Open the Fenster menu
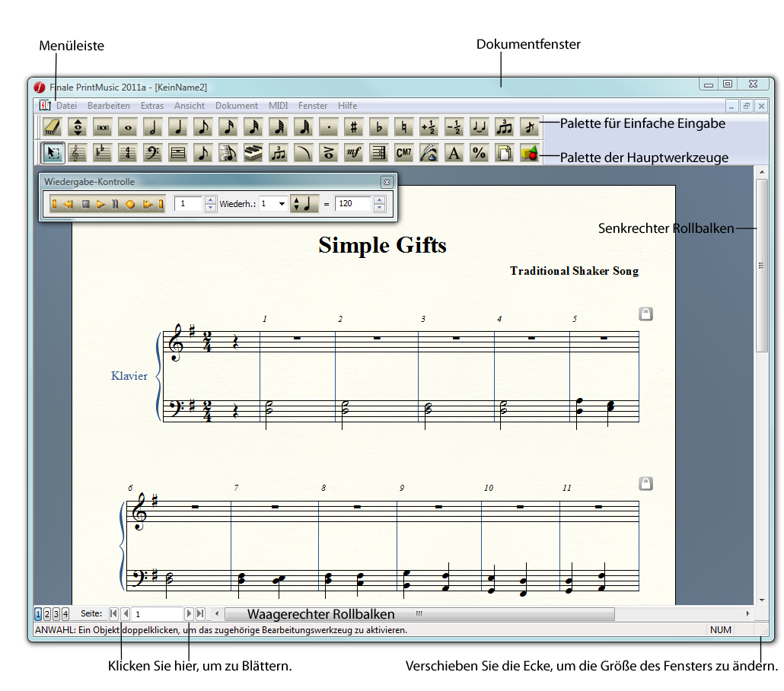 click(313, 106)
